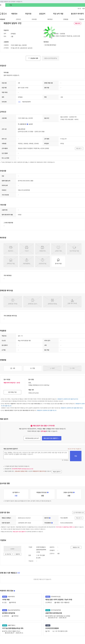Click the 로그인 link
Image resolution: width=85 pixels, height=644 pixels.
point(79,9)
